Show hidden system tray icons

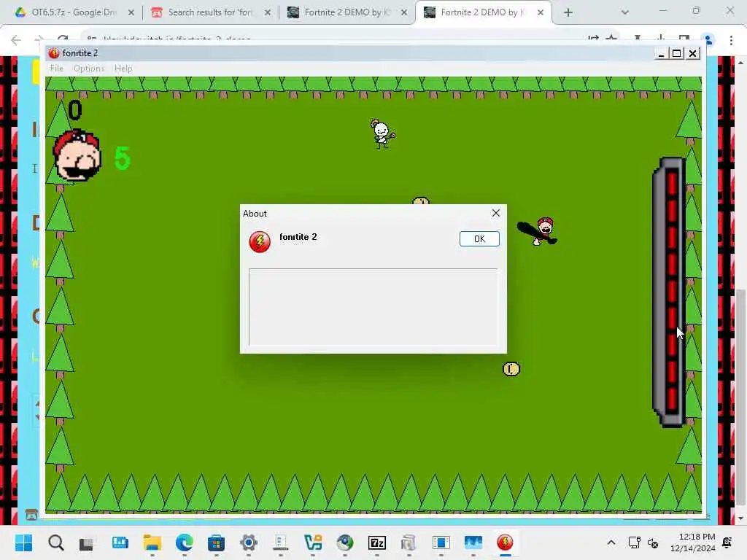coord(611,542)
